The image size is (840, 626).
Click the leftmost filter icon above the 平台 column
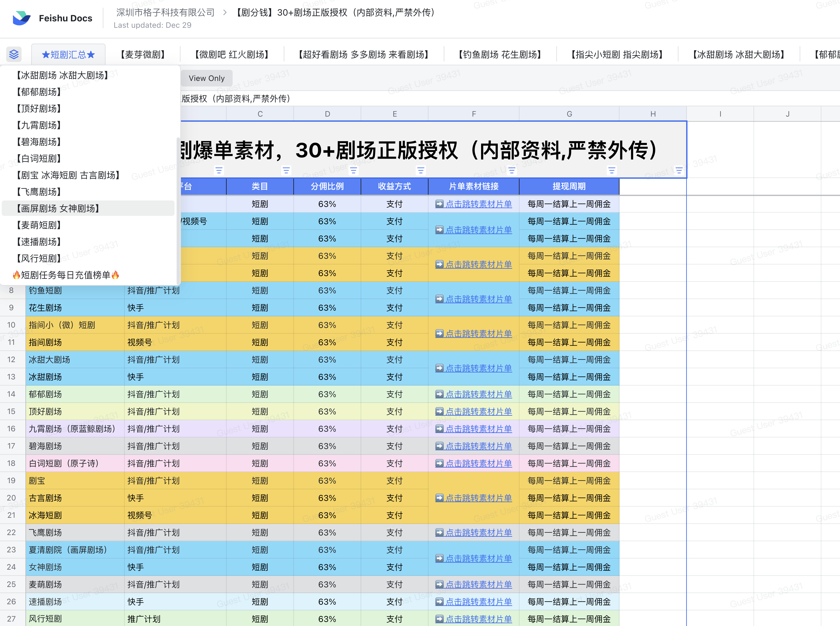pos(219,170)
